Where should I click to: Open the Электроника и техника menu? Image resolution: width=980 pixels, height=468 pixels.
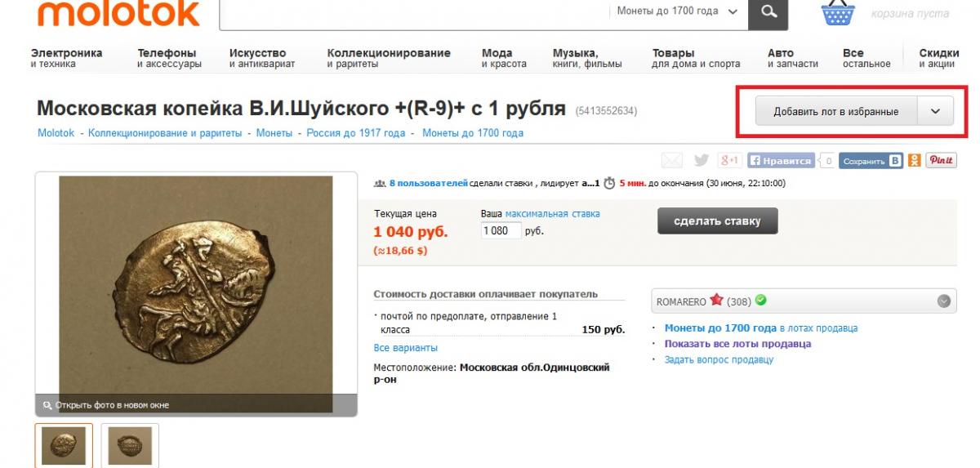[67, 58]
